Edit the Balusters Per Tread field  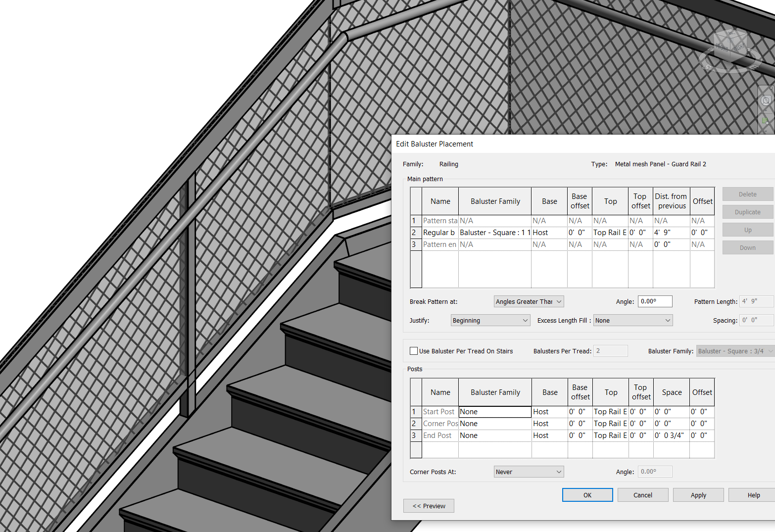[x=610, y=350]
